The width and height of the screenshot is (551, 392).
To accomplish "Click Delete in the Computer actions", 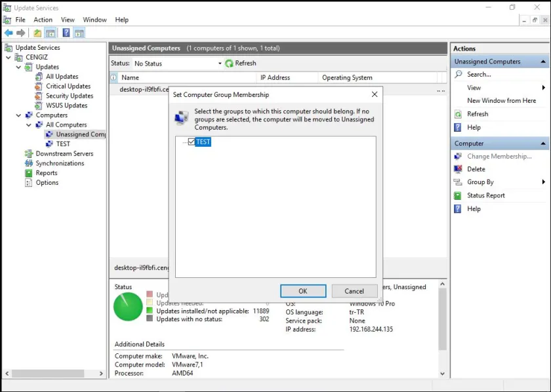I will 476,169.
